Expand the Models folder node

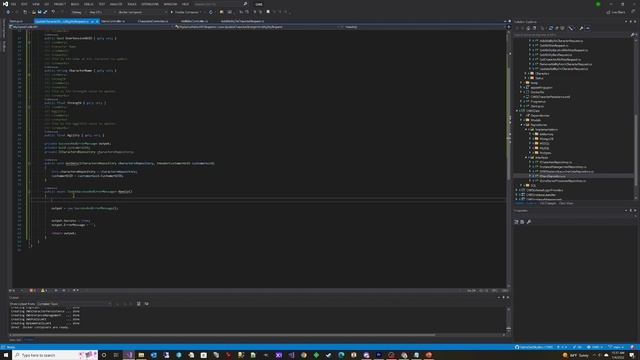(x=521, y=120)
